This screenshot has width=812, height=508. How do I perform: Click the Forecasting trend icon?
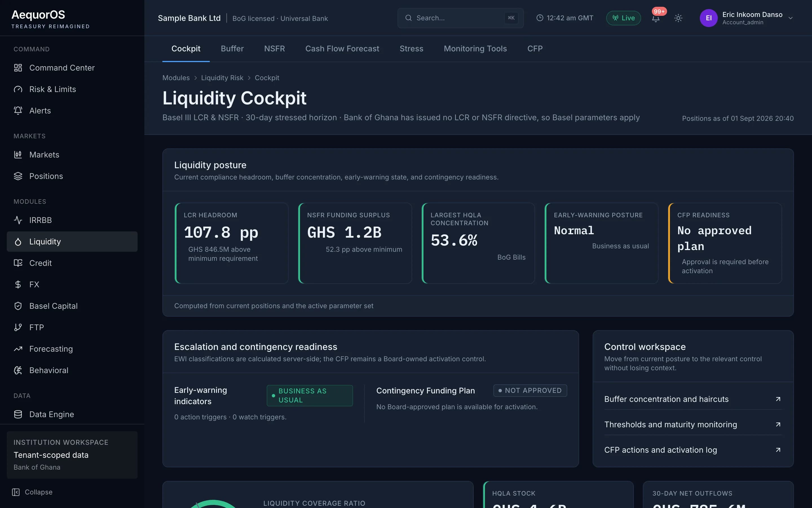(x=18, y=349)
